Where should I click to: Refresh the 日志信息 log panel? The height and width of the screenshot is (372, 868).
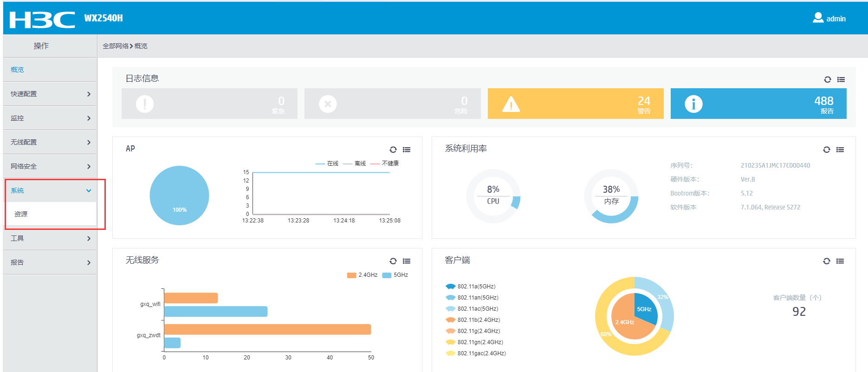click(x=827, y=79)
